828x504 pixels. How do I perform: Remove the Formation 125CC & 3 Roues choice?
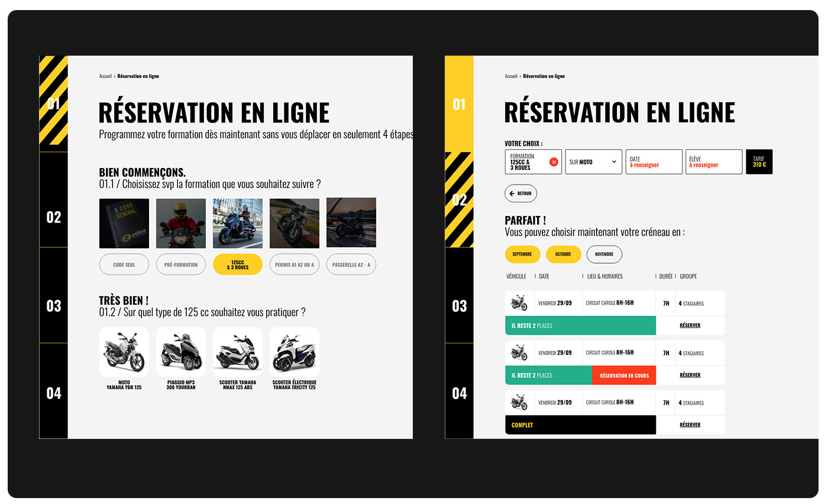coord(554,162)
